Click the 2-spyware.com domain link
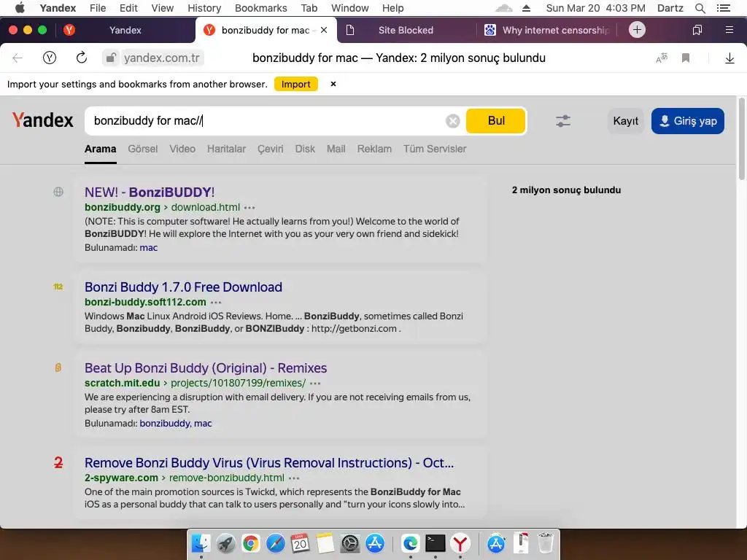 pyautogui.click(x=121, y=478)
